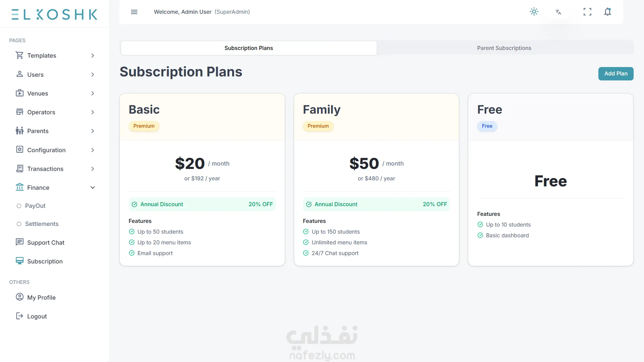This screenshot has height=362, width=644.
Task: Toggle the sidebar hamburger menu icon
Action: (x=134, y=12)
